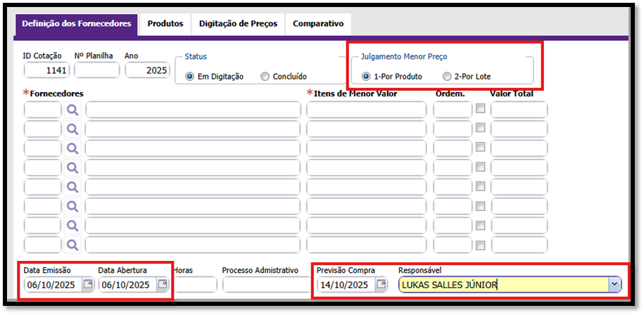
Task: Click the search magnifier in last Fornecedores row
Action: (x=72, y=245)
